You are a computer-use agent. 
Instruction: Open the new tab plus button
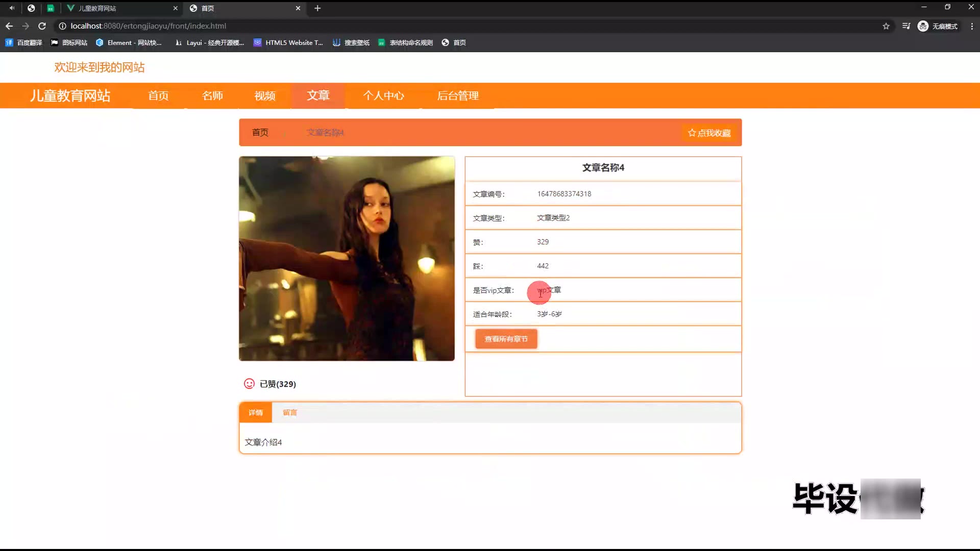click(x=317, y=8)
